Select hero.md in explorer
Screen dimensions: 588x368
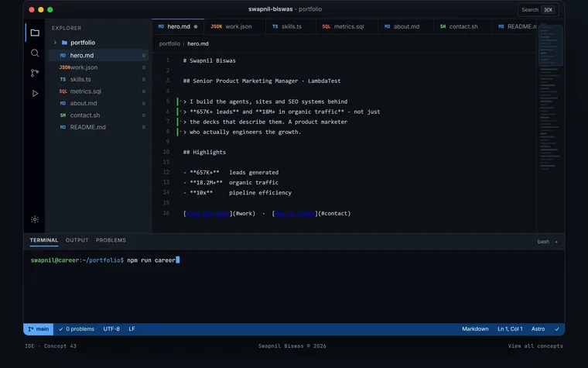click(98, 55)
